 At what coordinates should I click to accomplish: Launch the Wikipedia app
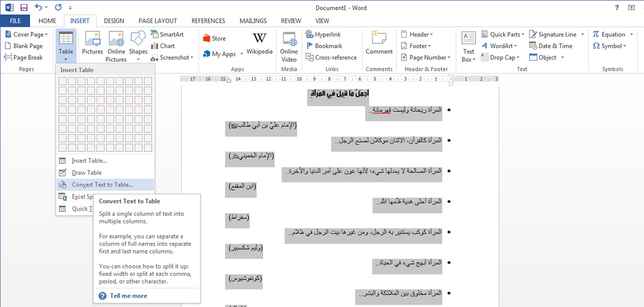(x=259, y=44)
